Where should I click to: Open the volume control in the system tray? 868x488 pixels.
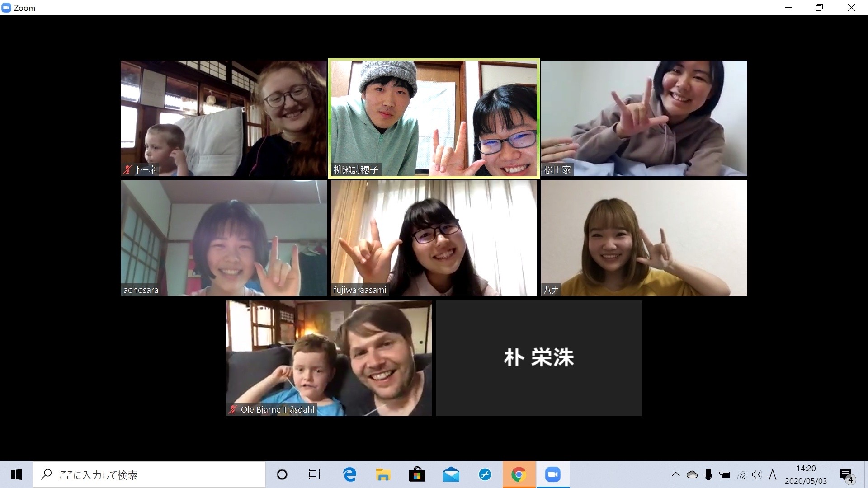click(x=756, y=474)
